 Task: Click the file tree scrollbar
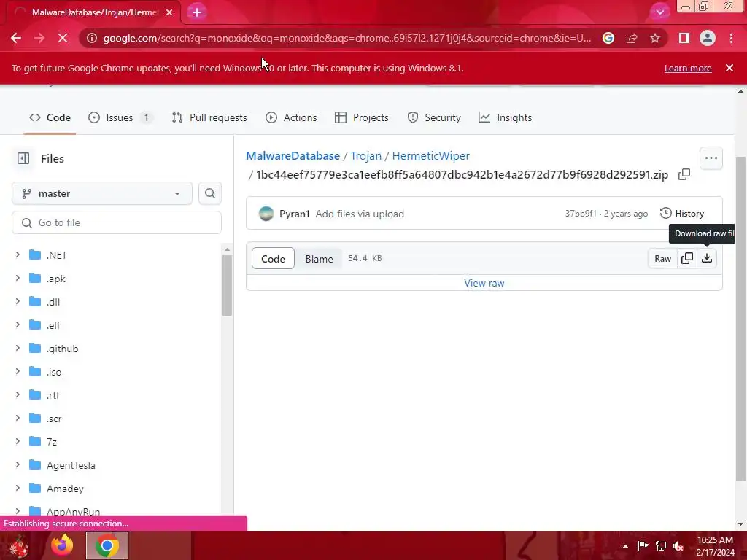(227, 286)
